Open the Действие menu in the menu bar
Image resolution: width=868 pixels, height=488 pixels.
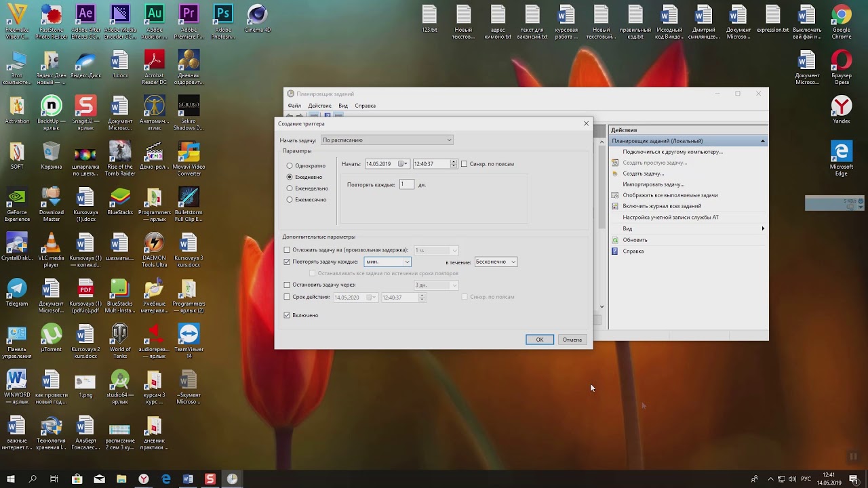click(319, 106)
